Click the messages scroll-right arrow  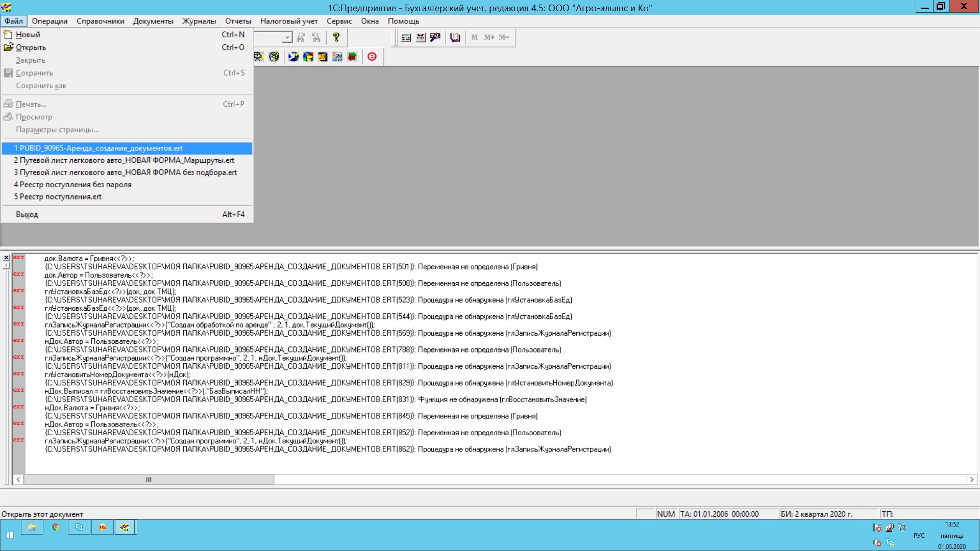pyautogui.click(x=972, y=480)
